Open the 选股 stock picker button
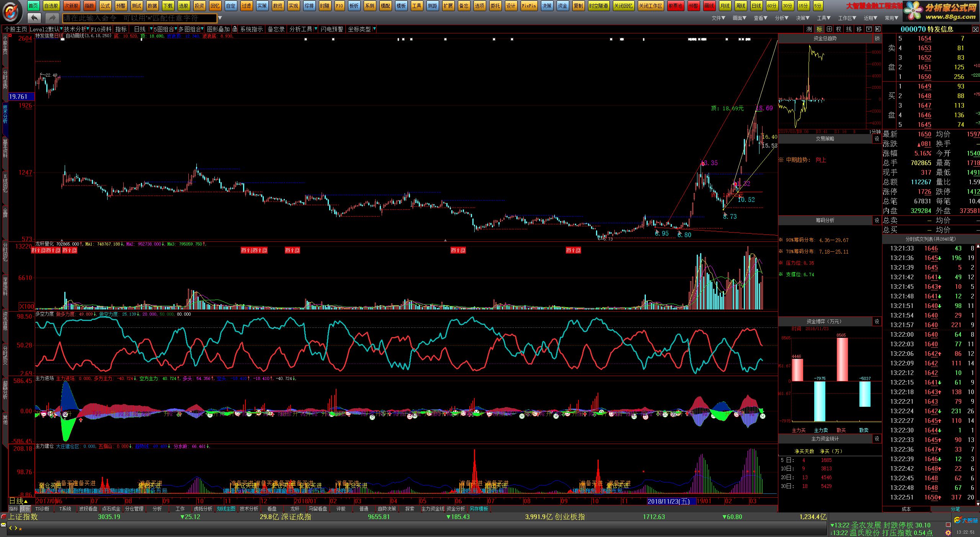The image size is (980, 537). (183, 6)
